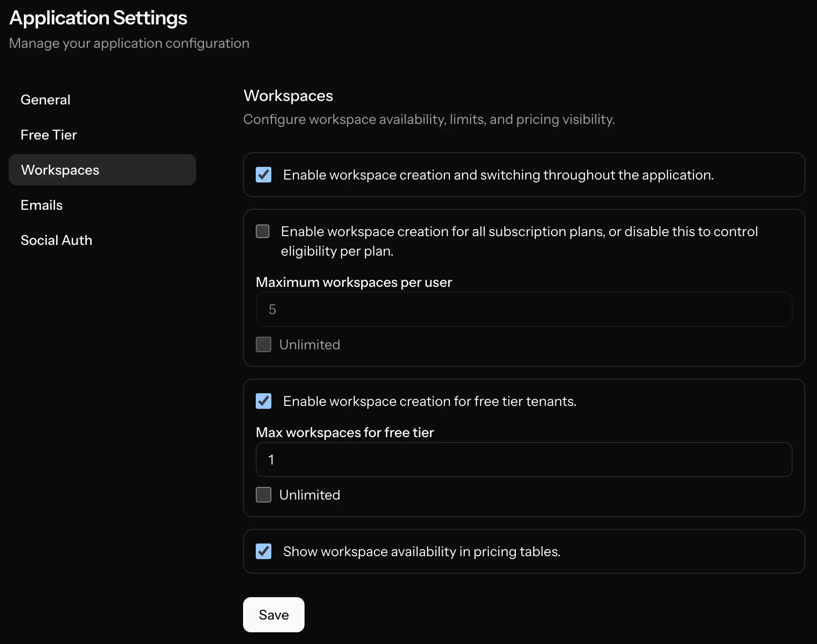Disable workspace creation for free tier tenants
This screenshot has height=644, width=817.
[263, 401]
